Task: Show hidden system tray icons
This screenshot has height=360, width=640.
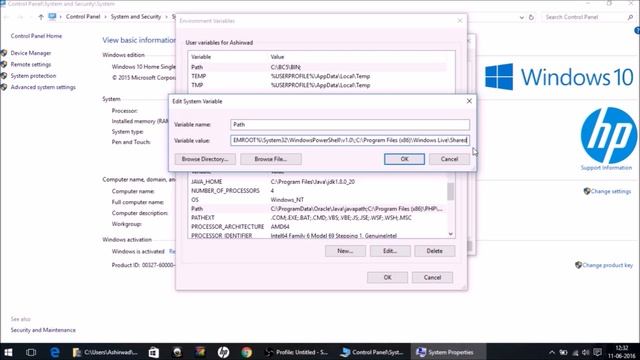Action: (551, 352)
